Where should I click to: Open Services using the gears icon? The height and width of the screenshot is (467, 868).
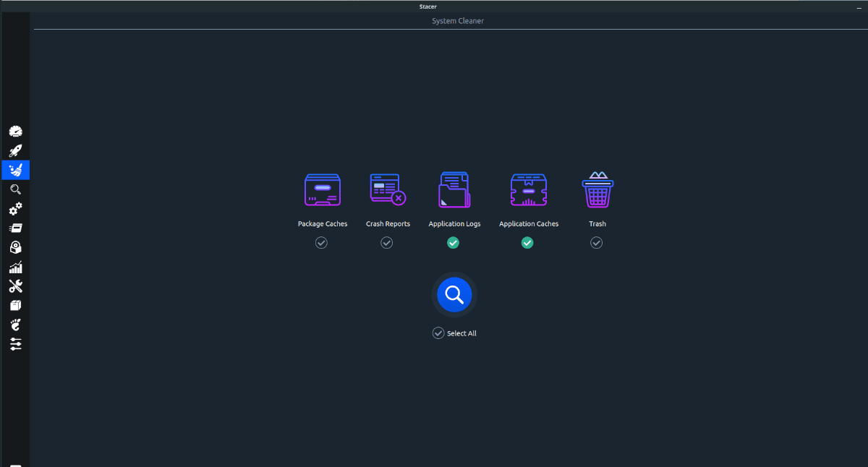pyautogui.click(x=15, y=209)
